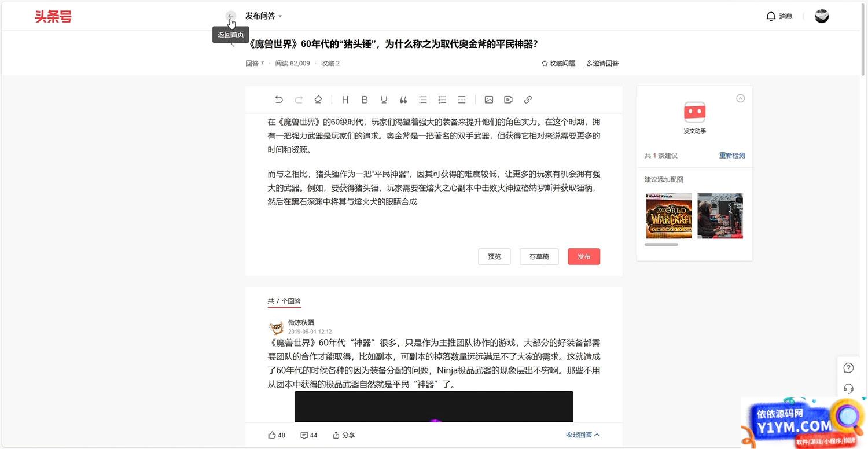Viewport: 868px width, 449px height.
Task: Select the second suggested image thumbnail
Action: tap(720, 216)
